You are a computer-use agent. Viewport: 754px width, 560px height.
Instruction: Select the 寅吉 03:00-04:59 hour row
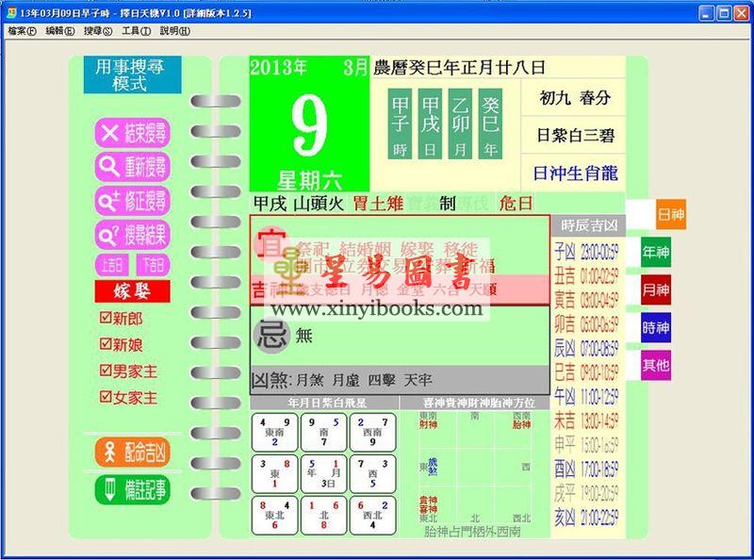pyautogui.click(x=586, y=300)
